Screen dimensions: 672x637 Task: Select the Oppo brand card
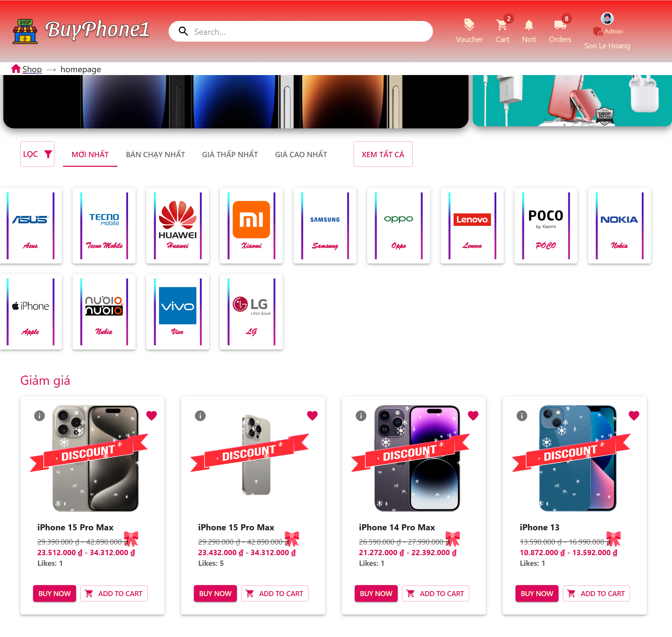pos(398,226)
